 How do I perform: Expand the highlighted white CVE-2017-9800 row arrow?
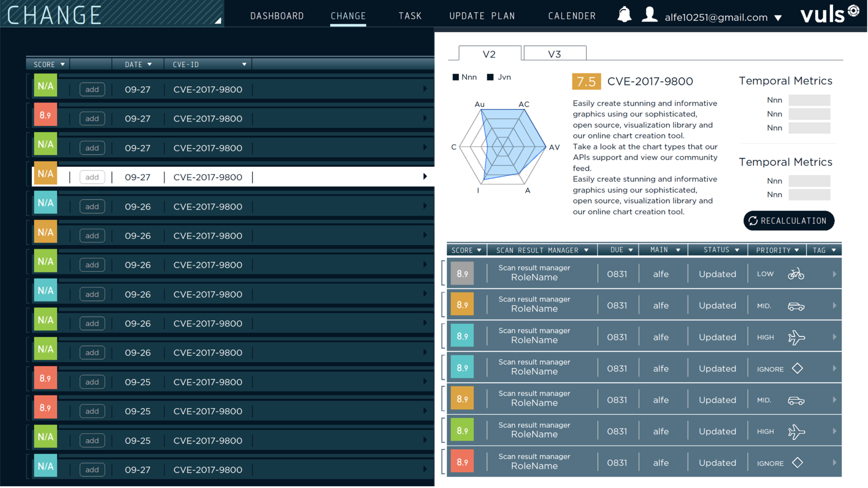point(425,176)
